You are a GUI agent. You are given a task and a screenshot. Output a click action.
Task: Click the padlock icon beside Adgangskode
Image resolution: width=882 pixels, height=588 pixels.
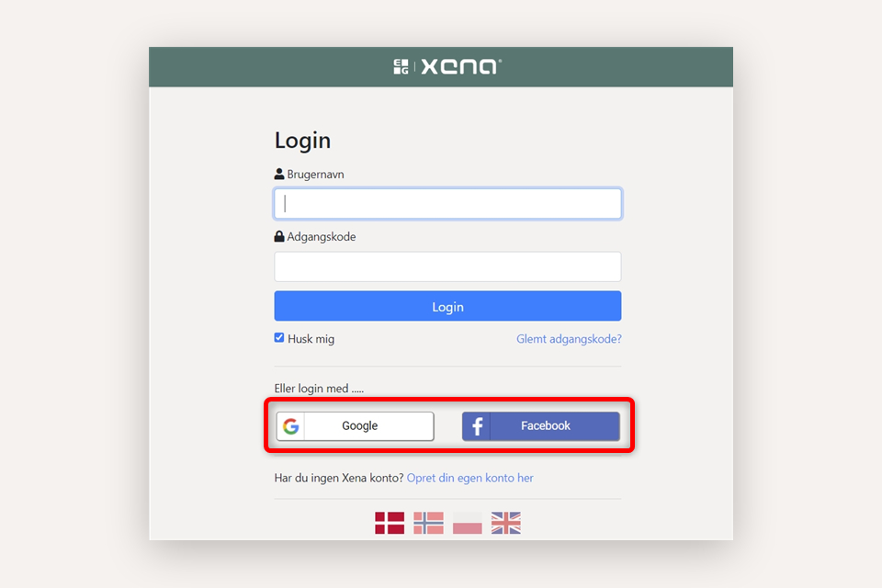pyautogui.click(x=278, y=235)
